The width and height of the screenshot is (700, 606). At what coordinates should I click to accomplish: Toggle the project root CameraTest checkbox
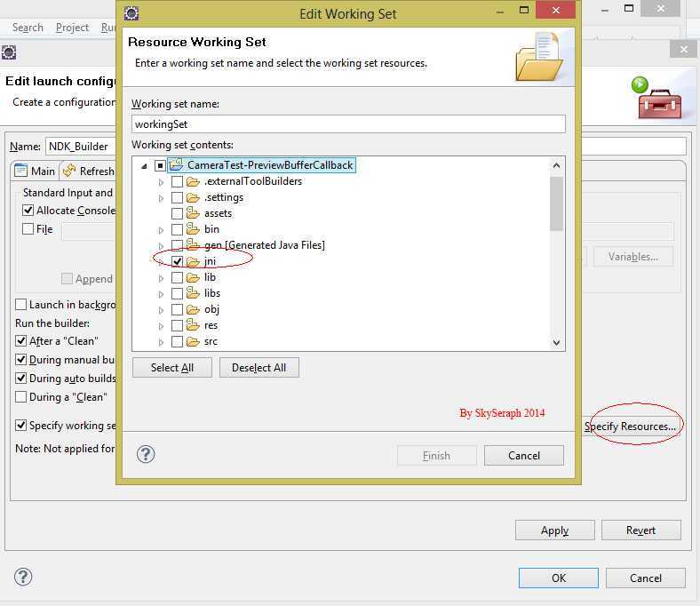[160, 165]
